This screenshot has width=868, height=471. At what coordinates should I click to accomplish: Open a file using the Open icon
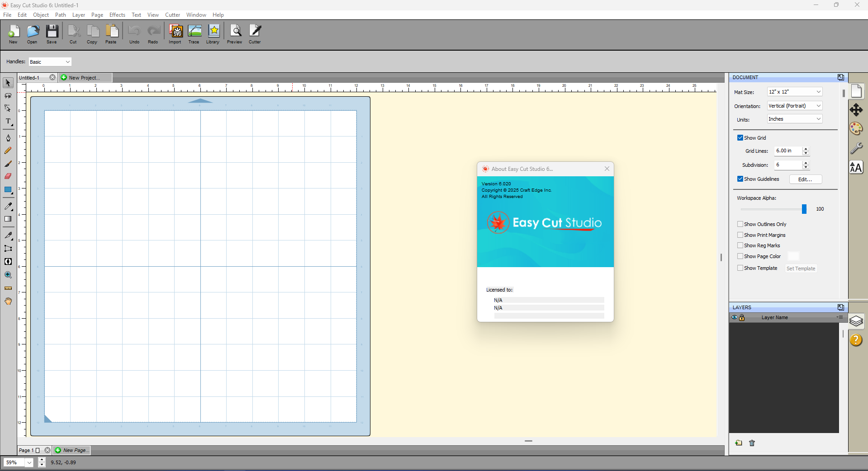32,34
